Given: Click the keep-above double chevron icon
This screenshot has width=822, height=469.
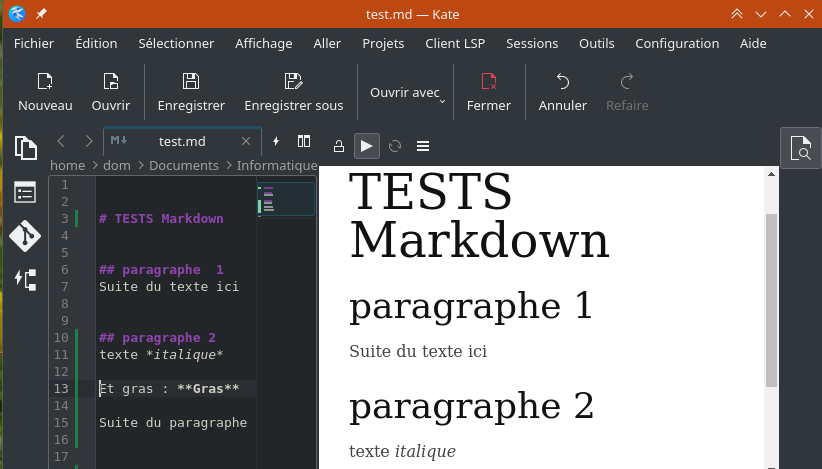Looking at the screenshot, I should point(737,14).
